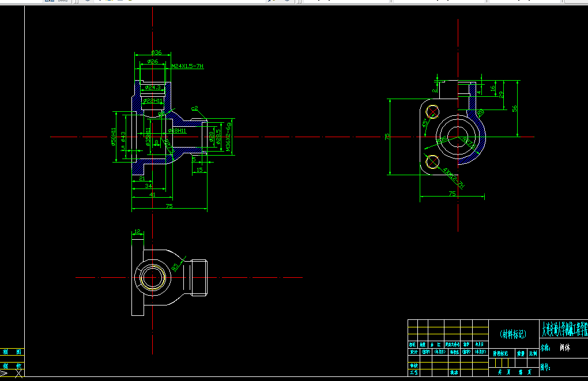Select the ø35H11 vertical dimension text

pos(148,137)
